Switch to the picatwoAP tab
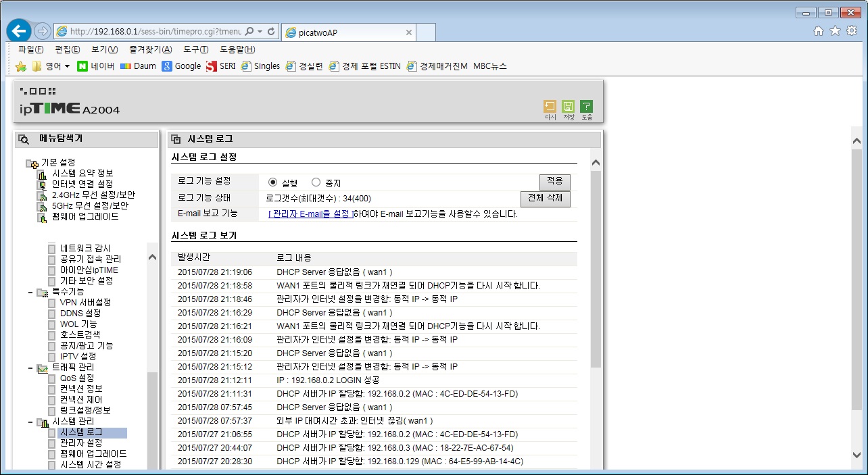868x475 pixels. point(347,32)
